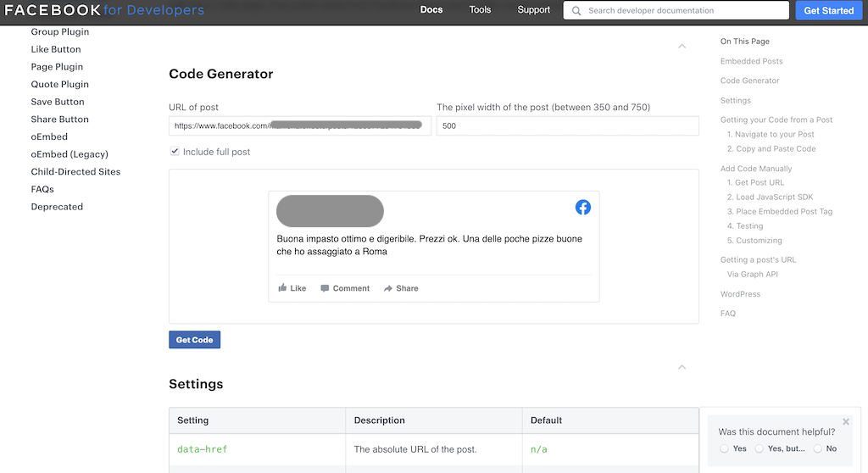Open Page Plugin sidebar entry
Image resolution: width=868 pixels, height=473 pixels.
click(x=57, y=66)
